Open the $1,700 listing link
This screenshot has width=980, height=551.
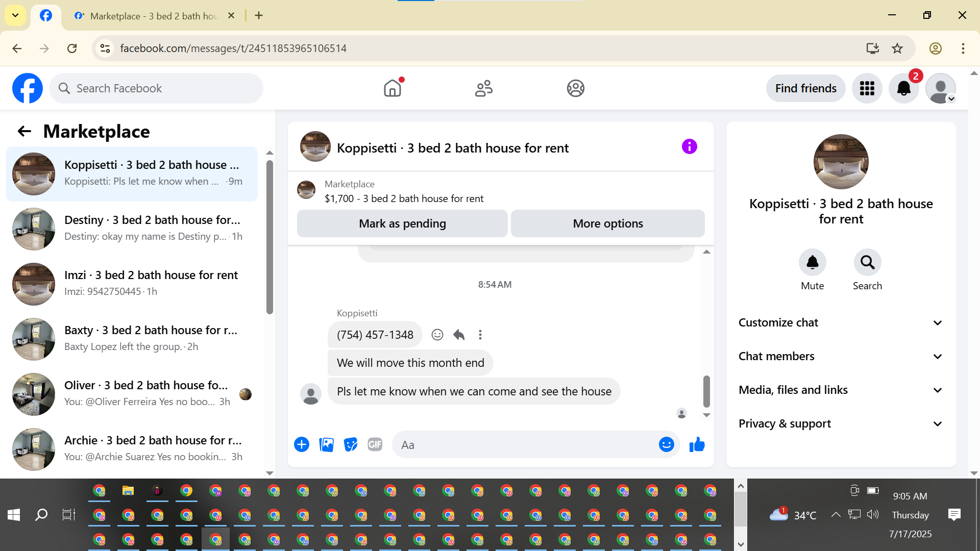pyautogui.click(x=404, y=198)
